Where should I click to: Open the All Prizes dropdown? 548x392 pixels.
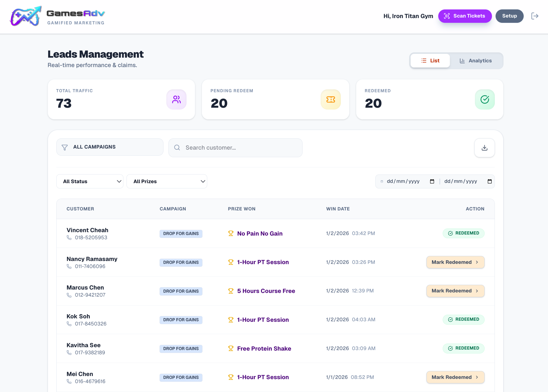[167, 181]
